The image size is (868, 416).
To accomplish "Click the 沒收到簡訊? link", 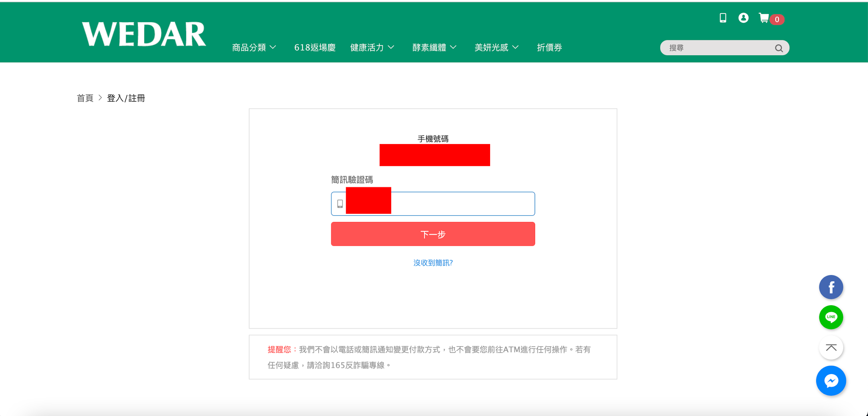I will [433, 263].
